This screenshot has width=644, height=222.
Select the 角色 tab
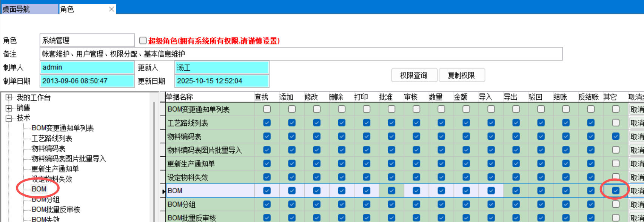point(67,9)
